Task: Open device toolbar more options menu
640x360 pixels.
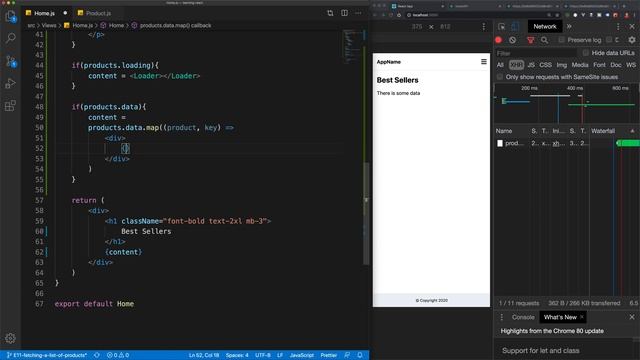Action: (x=484, y=27)
